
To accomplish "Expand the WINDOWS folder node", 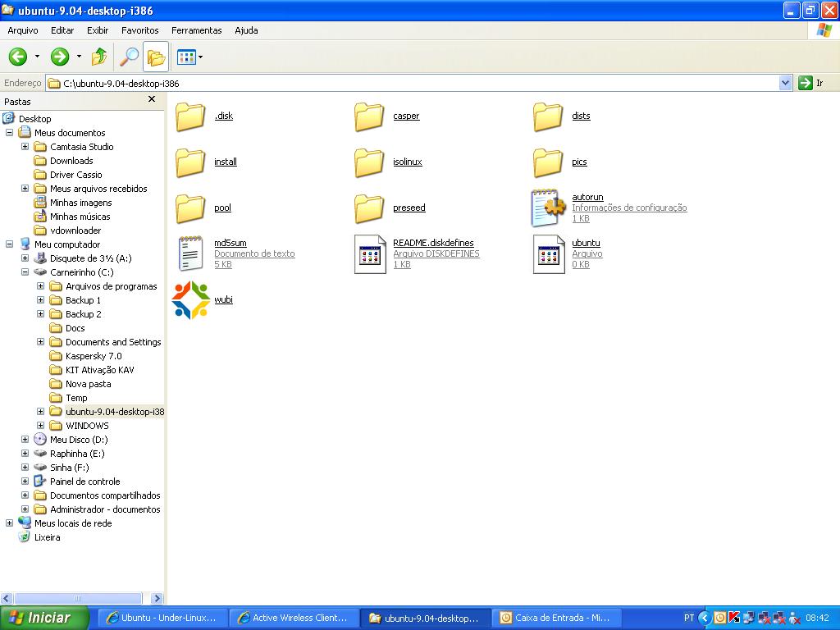I will tap(40, 425).
